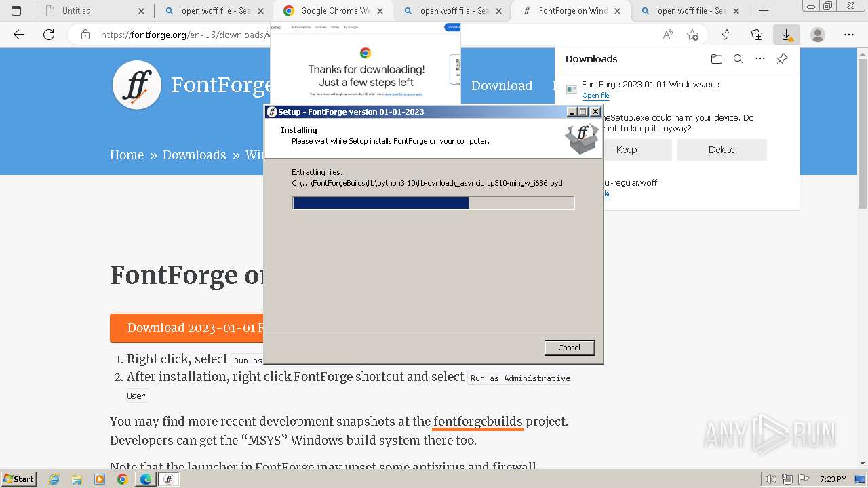Go to Downloads breadcrumb link
Screen dimensions: 868x488
195,155
